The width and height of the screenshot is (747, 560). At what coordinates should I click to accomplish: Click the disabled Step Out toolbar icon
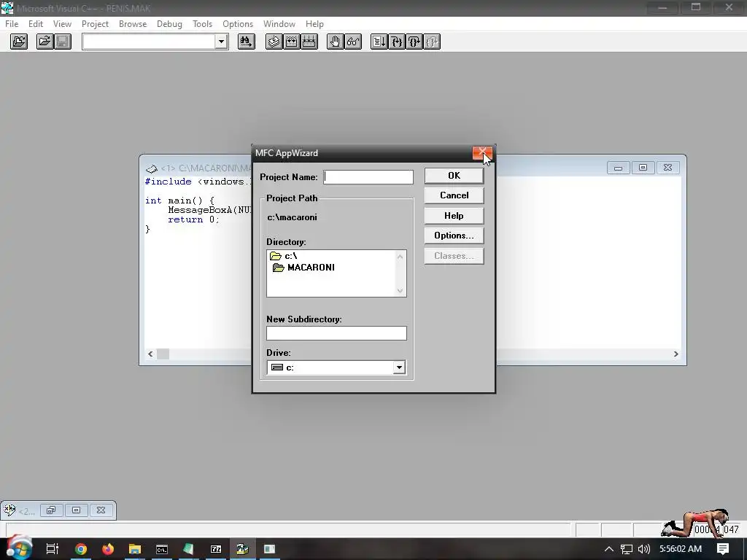(x=432, y=42)
